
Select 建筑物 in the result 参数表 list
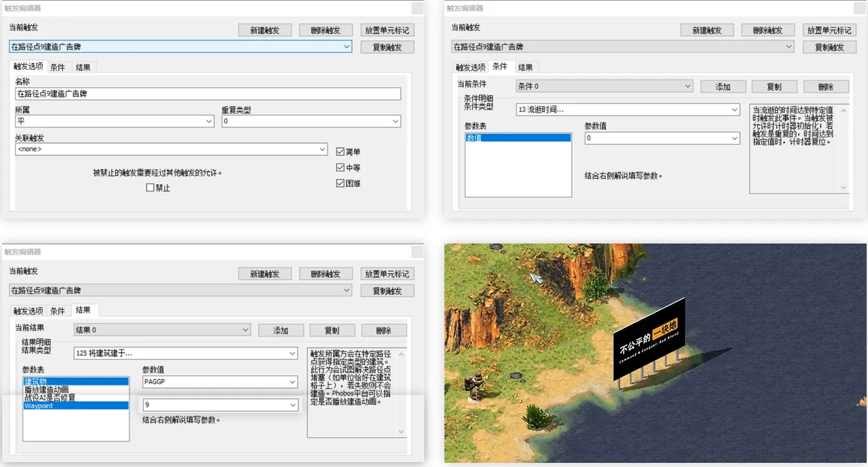[75, 381]
